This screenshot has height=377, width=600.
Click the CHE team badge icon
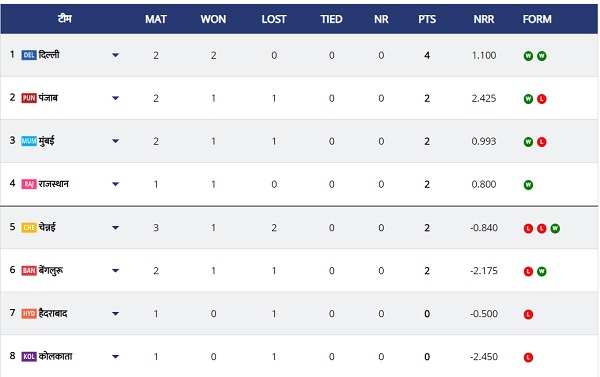[x=29, y=228]
